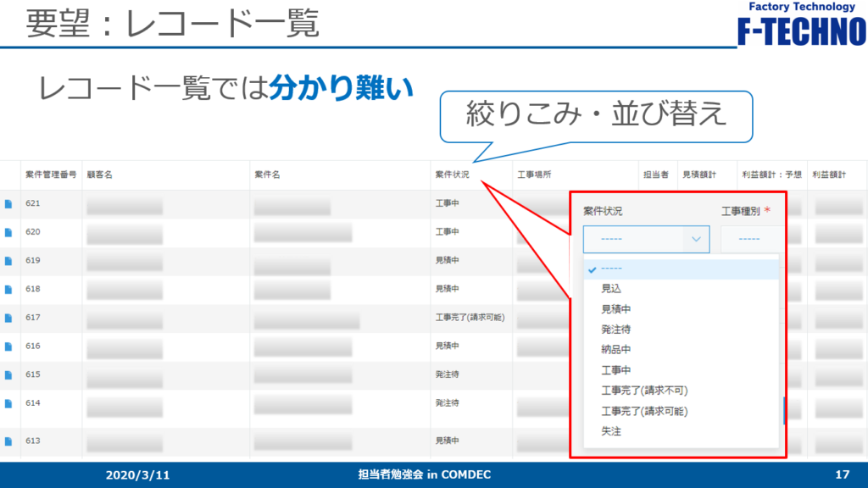Viewport: 868px width, 488px height.
Task: Open record 618 via its document icon
Action: click(8, 290)
